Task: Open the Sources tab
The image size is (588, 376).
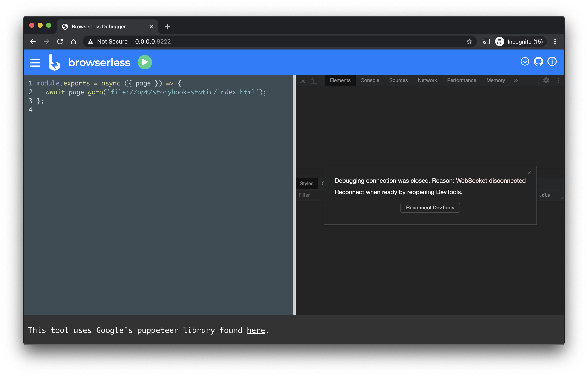Action: [398, 80]
